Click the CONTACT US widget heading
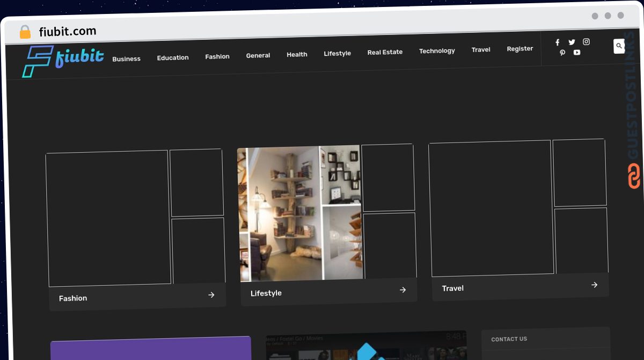This screenshot has width=644, height=360. click(x=509, y=339)
